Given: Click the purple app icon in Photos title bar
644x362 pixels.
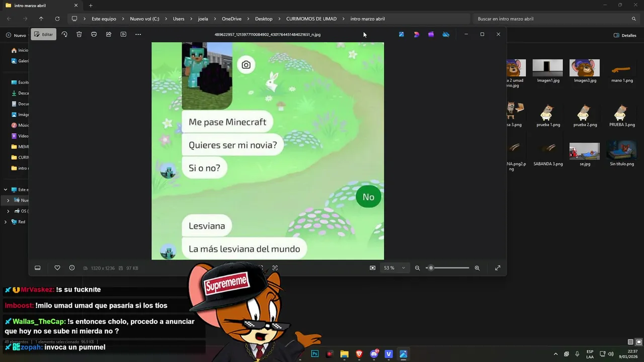Looking at the screenshot, I should (x=431, y=35).
